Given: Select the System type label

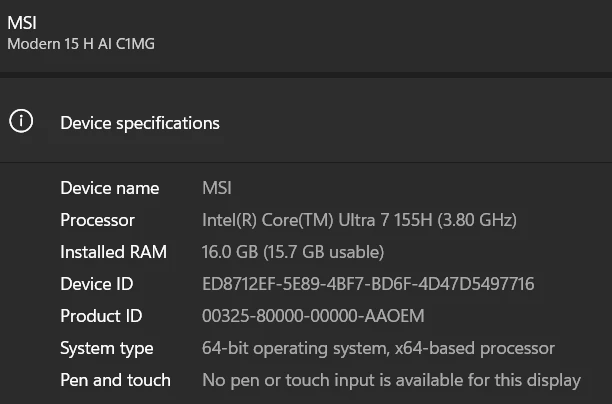Looking at the screenshot, I should (106, 348).
